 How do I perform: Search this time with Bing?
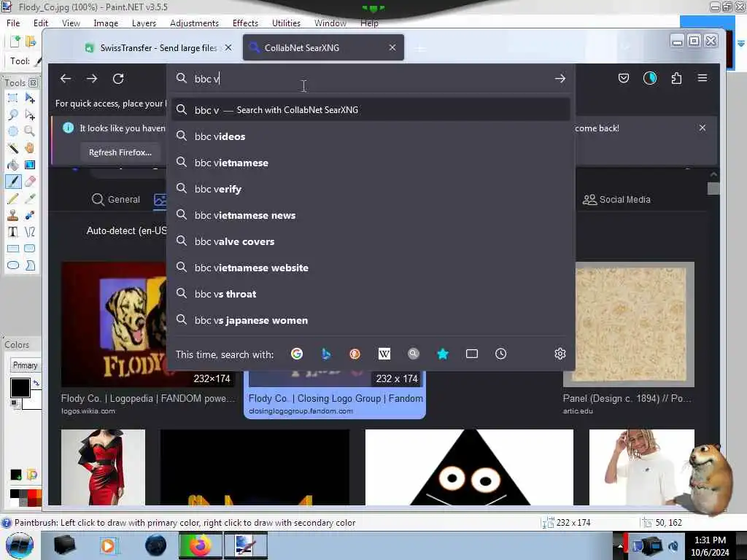[x=326, y=354]
